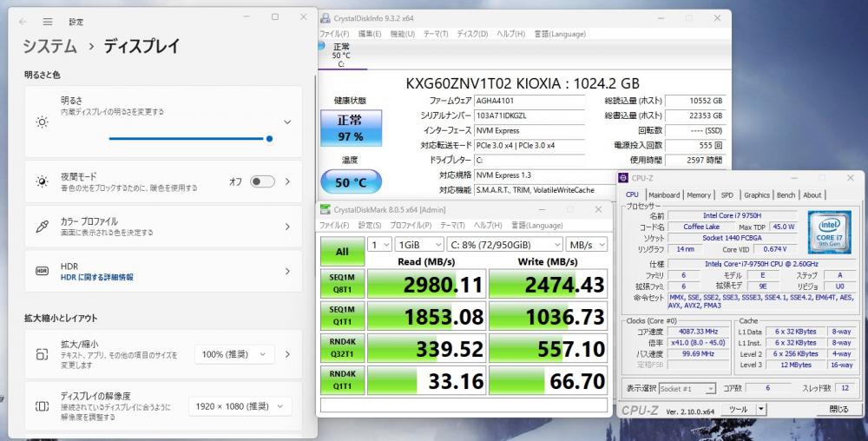Viewport: 868px width, 441px height.
Task: Click the back arrow in the Settings window
Action: click(x=23, y=22)
